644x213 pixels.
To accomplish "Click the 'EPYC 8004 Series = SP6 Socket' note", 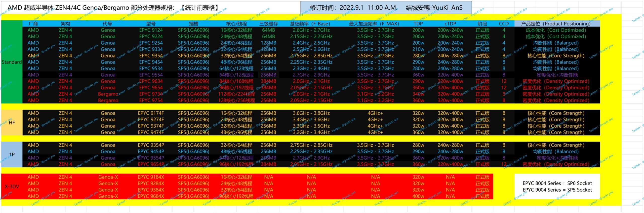I will point(557,183).
